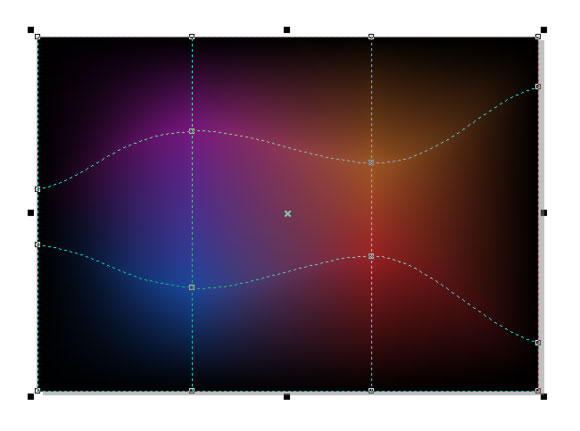
Task: Select top edge node of right vertical mesh line
Action: coord(371,37)
